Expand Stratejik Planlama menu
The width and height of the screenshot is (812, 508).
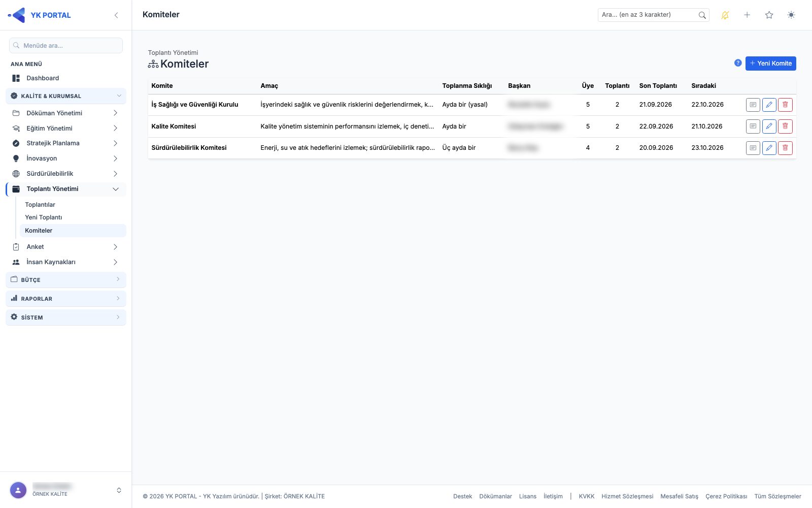coord(66,143)
